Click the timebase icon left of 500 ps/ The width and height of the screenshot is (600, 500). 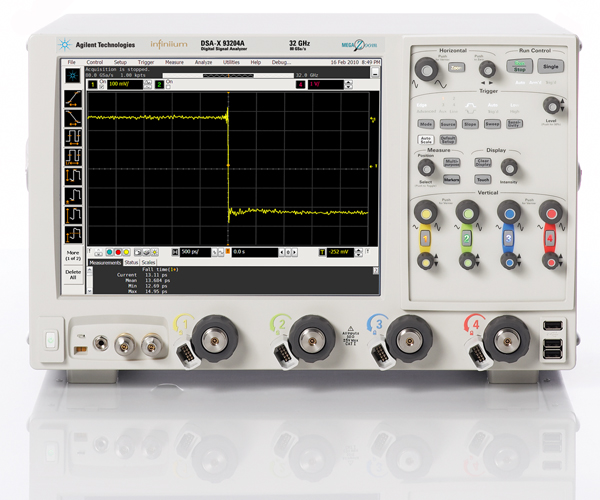(175, 252)
